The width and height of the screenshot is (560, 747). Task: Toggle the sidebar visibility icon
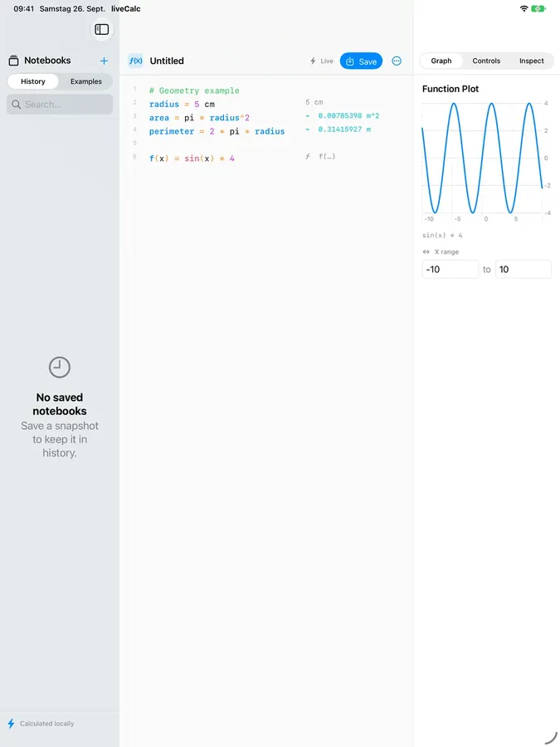[x=101, y=30]
